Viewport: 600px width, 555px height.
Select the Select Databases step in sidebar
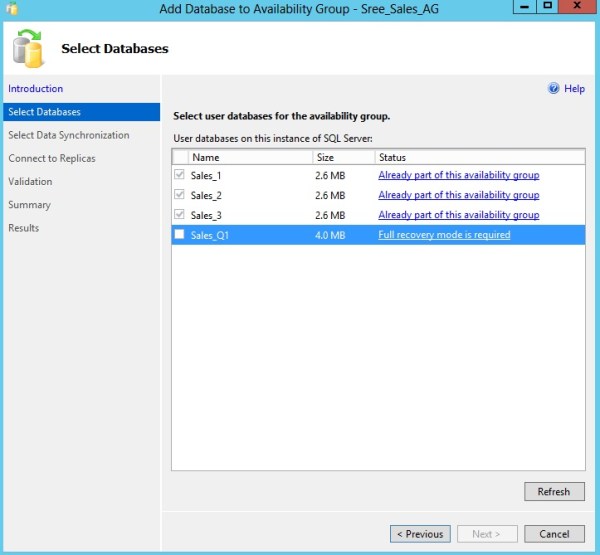[x=45, y=112]
